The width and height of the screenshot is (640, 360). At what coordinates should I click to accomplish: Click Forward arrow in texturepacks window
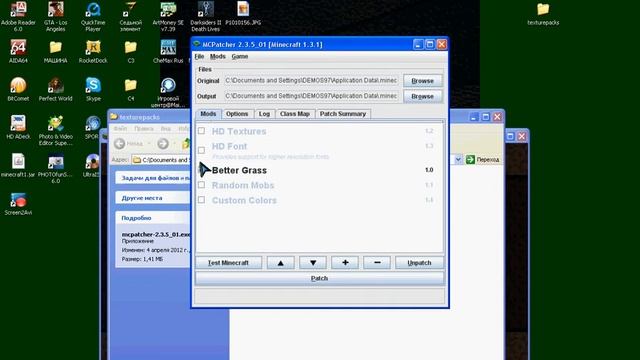pyautogui.click(x=163, y=144)
